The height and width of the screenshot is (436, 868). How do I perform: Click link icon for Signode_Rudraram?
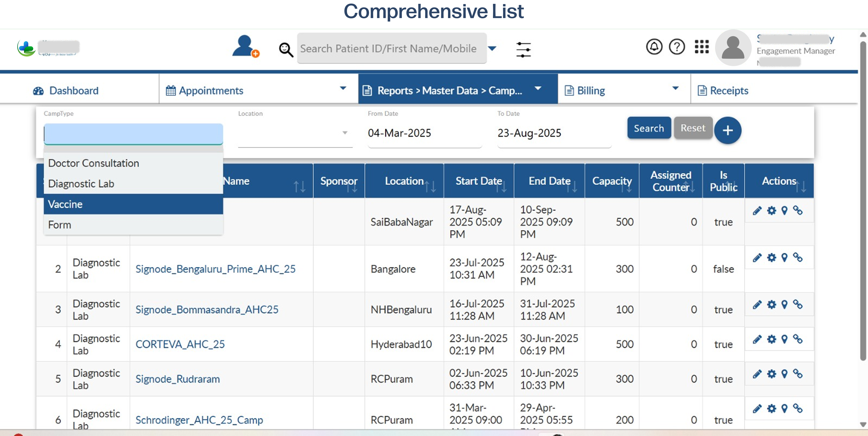(798, 374)
